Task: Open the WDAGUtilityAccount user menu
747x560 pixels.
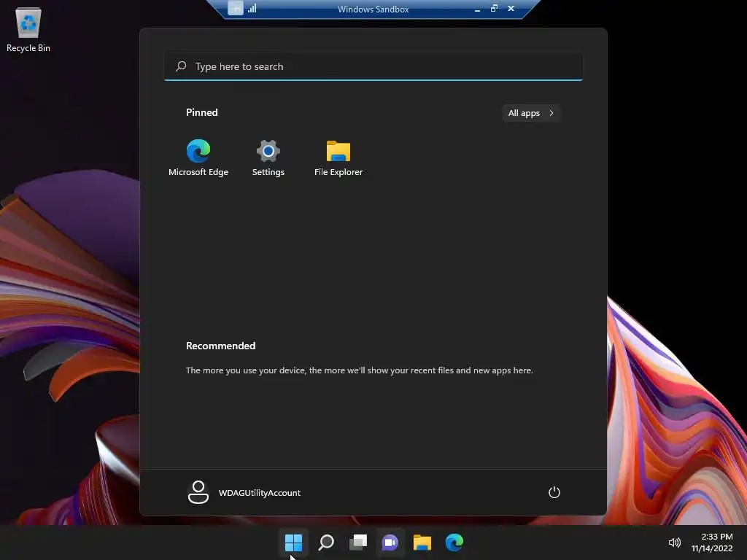Action: [244, 492]
